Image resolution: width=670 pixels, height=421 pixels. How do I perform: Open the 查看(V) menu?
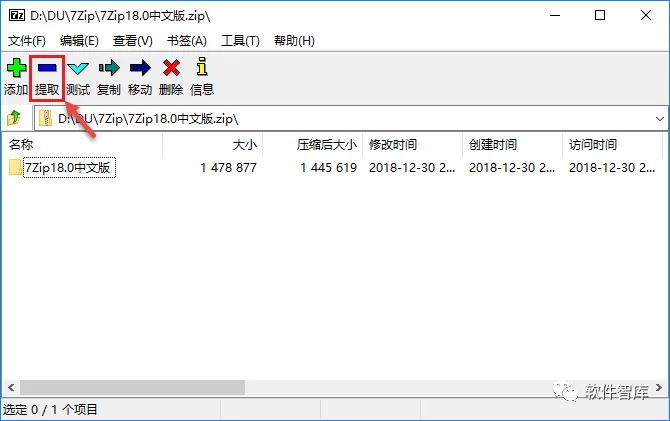tap(133, 41)
